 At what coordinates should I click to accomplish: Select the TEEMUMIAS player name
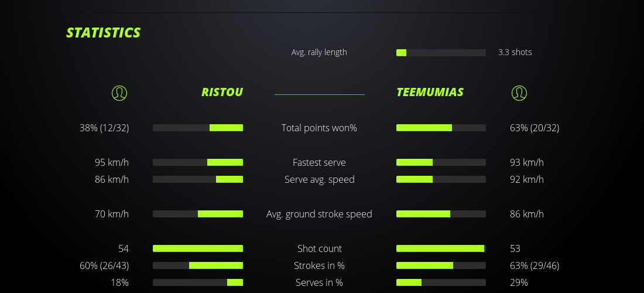[x=430, y=92]
